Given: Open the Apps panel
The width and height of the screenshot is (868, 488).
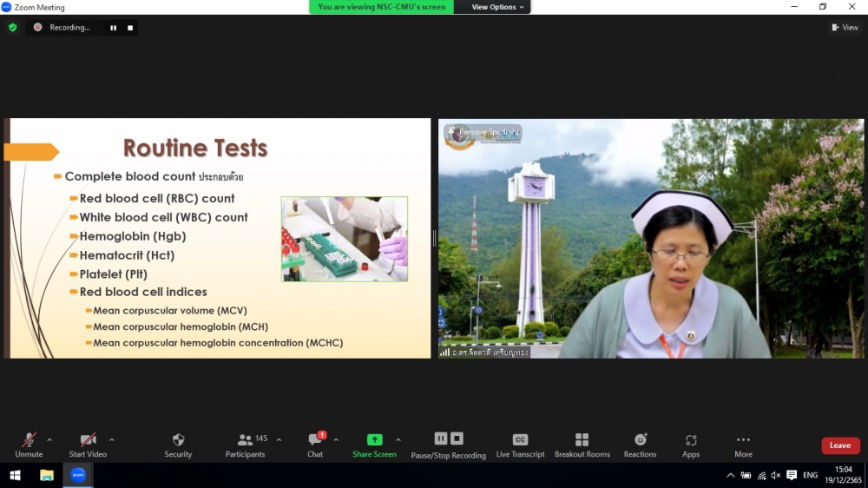Looking at the screenshot, I should pos(691,440).
